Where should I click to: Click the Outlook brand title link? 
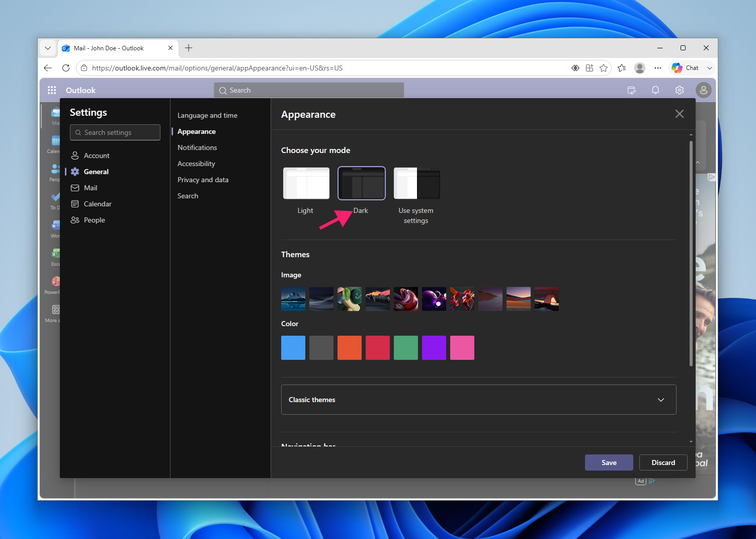tap(80, 90)
